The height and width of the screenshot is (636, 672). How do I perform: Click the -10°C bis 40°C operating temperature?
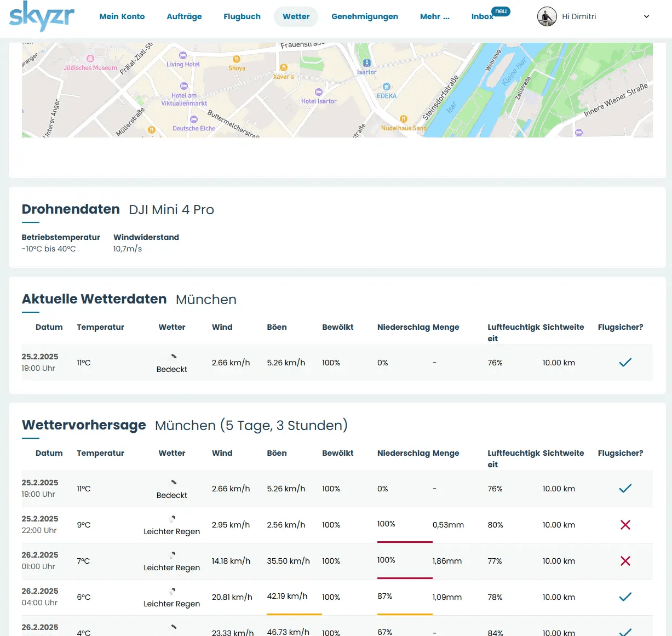coord(49,249)
